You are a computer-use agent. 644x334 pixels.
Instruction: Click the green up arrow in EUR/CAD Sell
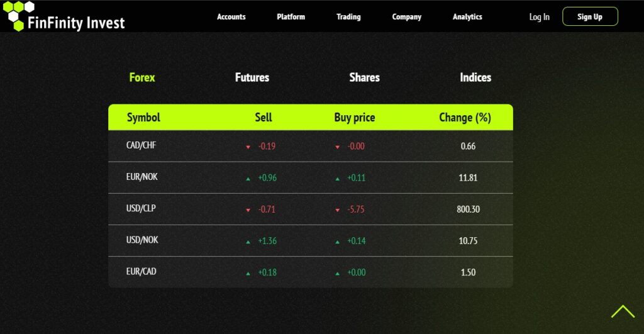point(248,273)
